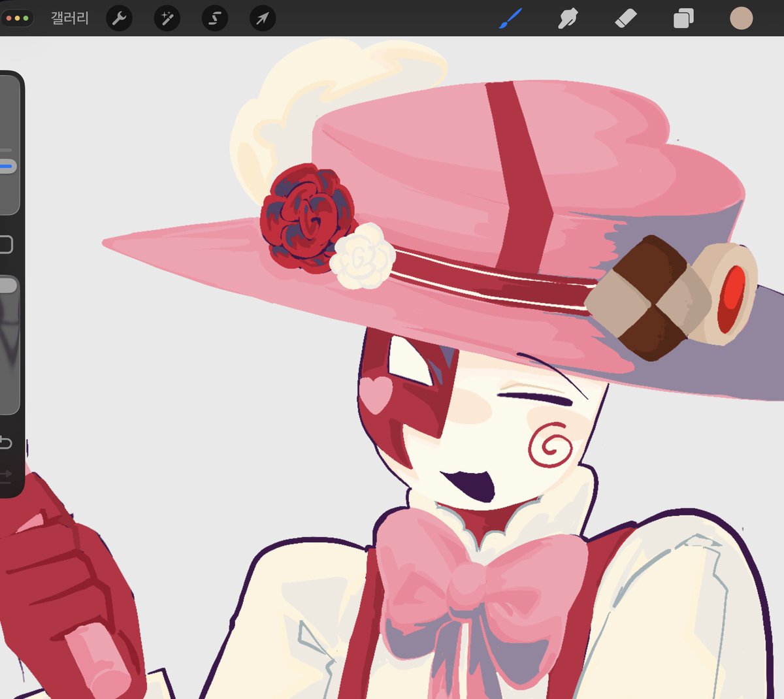Click the brush size slider handle
The height and width of the screenshot is (699, 784).
click(7, 167)
